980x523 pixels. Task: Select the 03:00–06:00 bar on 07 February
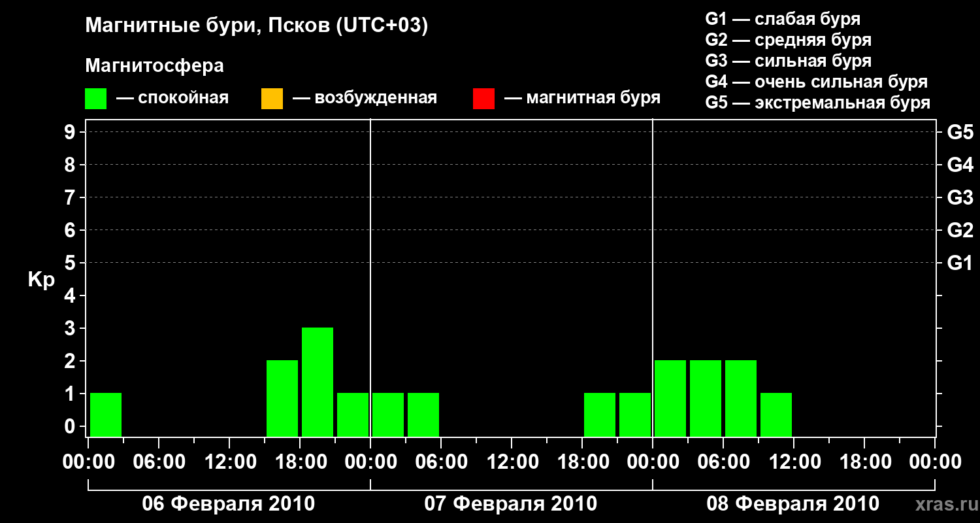[x=423, y=414]
